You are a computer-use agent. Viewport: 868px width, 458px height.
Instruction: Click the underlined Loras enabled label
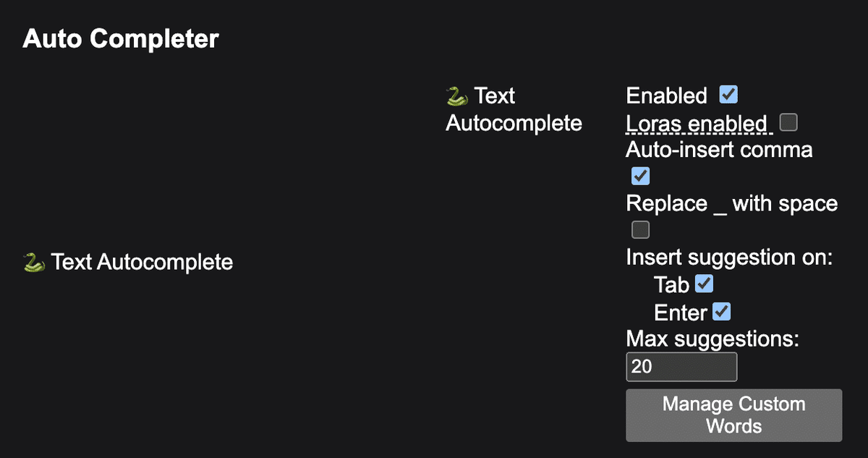coord(697,124)
